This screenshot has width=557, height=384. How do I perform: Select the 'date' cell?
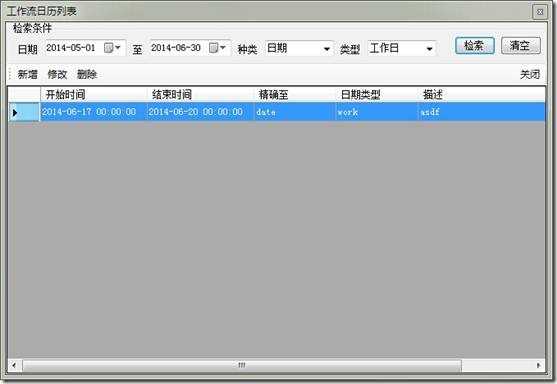(x=295, y=112)
